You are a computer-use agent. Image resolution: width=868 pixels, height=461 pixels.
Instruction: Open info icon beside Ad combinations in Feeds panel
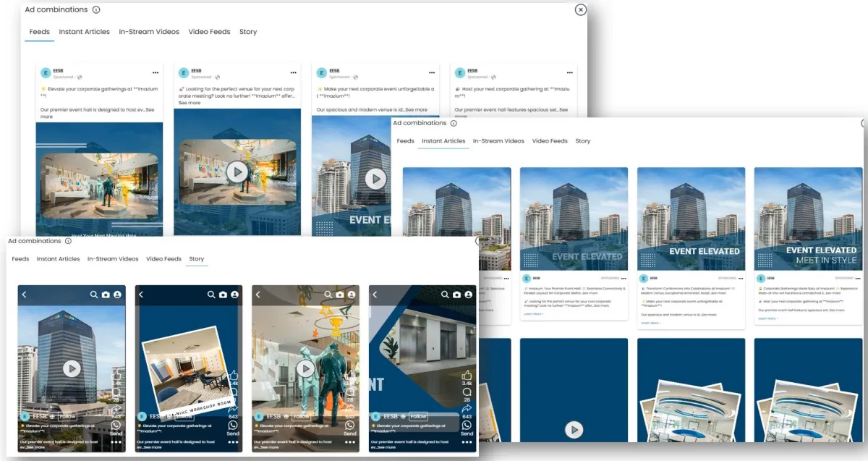coord(96,10)
